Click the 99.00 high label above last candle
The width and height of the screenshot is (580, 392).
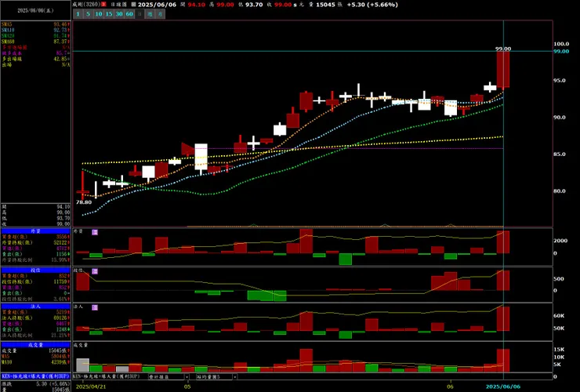503,49
